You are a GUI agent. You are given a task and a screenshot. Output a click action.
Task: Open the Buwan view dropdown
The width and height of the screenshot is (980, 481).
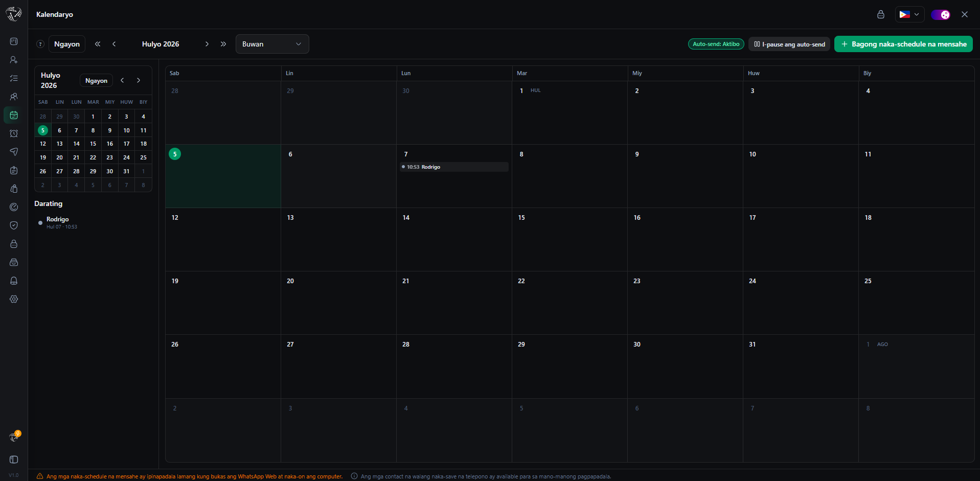[272, 44]
